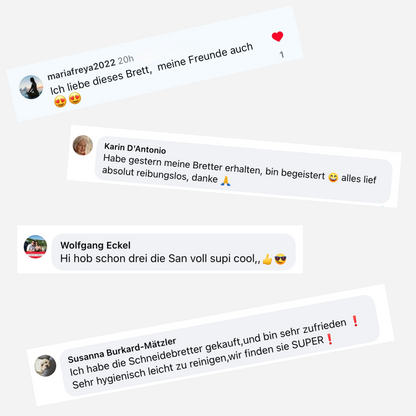Viewport: 416px width, 416px height.
Task: Click the Susanna Burkard-Mätzler name link
Action: pos(122,350)
